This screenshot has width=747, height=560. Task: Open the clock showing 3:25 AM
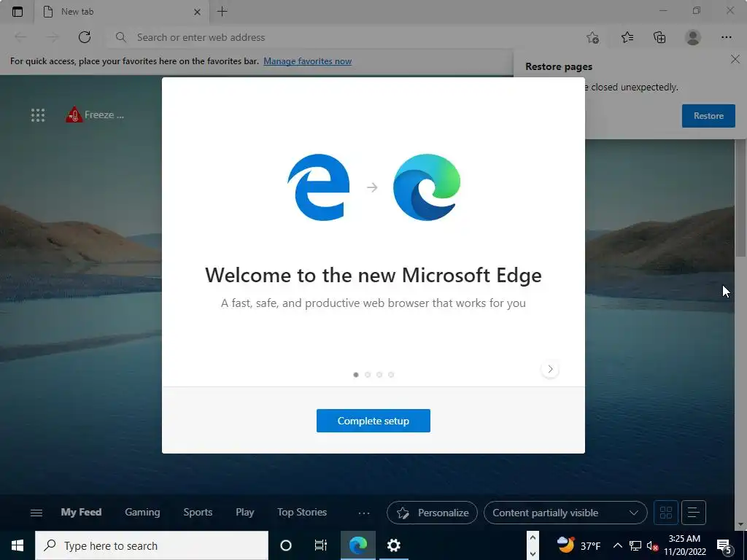pos(684,545)
